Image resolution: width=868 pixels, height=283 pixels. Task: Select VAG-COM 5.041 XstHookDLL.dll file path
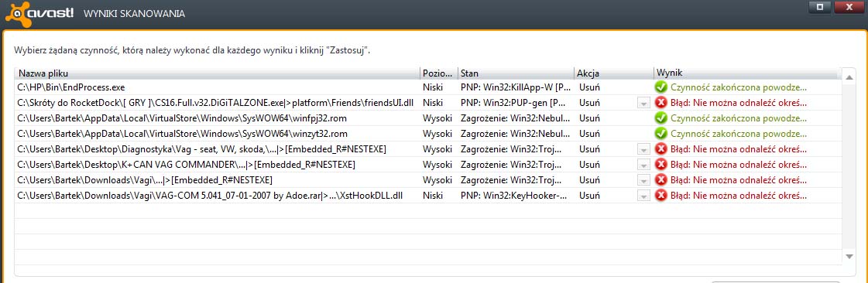(209, 196)
